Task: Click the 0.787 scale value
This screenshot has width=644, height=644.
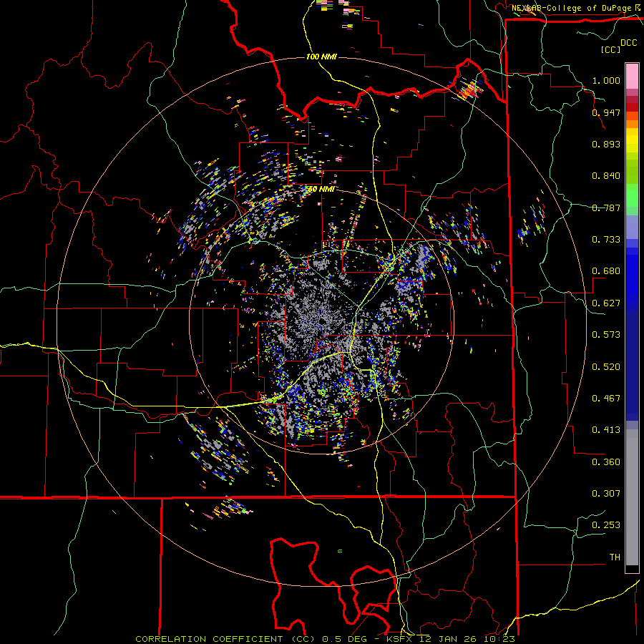Action: tap(606, 208)
